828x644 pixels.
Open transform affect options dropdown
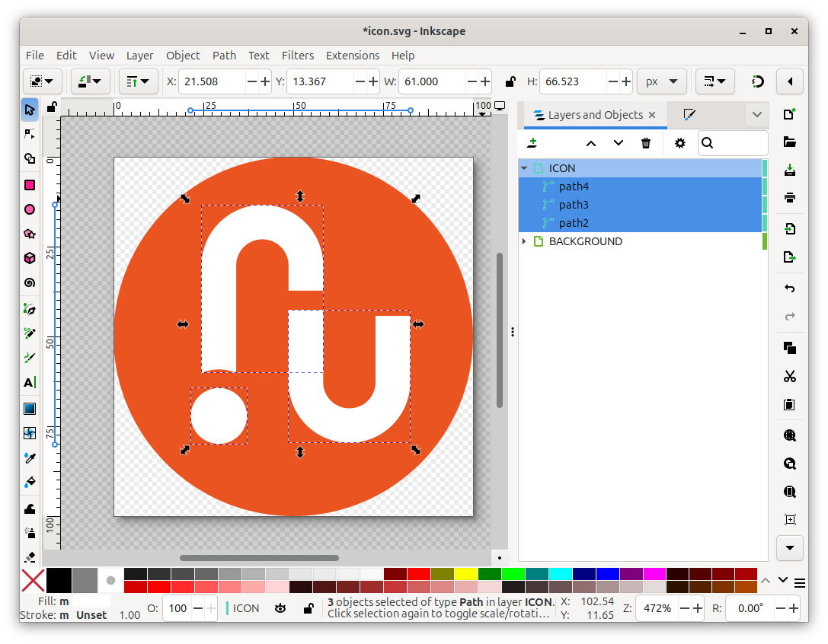pos(715,81)
